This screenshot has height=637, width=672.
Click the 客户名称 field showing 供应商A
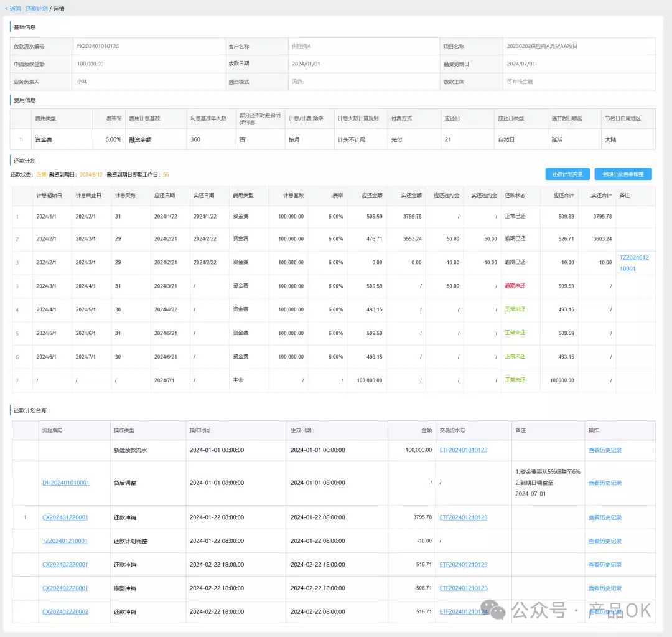pyautogui.click(x=301, y=46)
